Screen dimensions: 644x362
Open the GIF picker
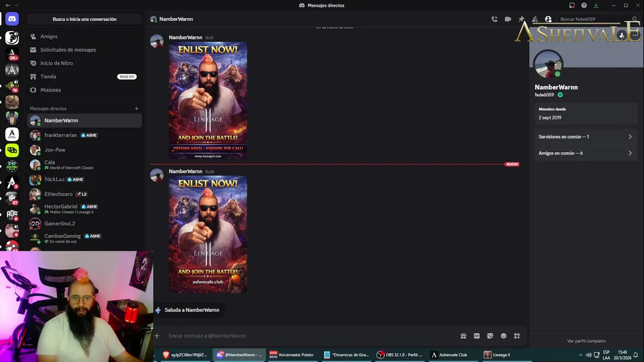(476, 336)
